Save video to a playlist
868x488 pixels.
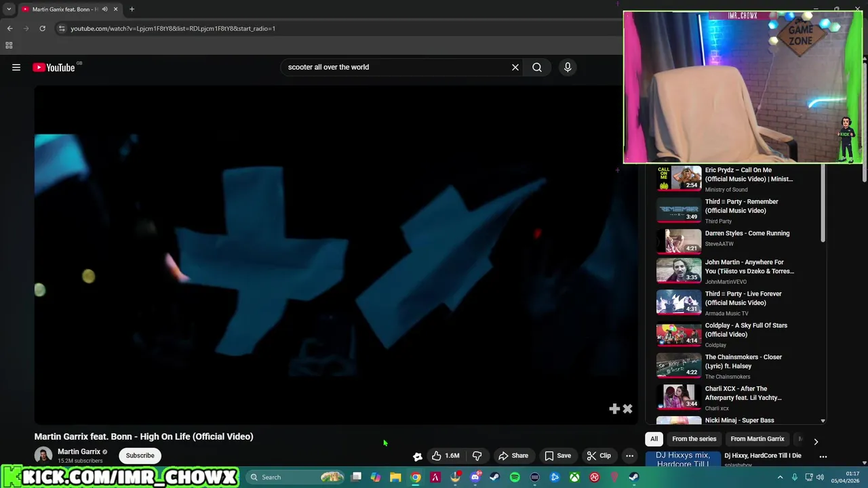[557, 455]
